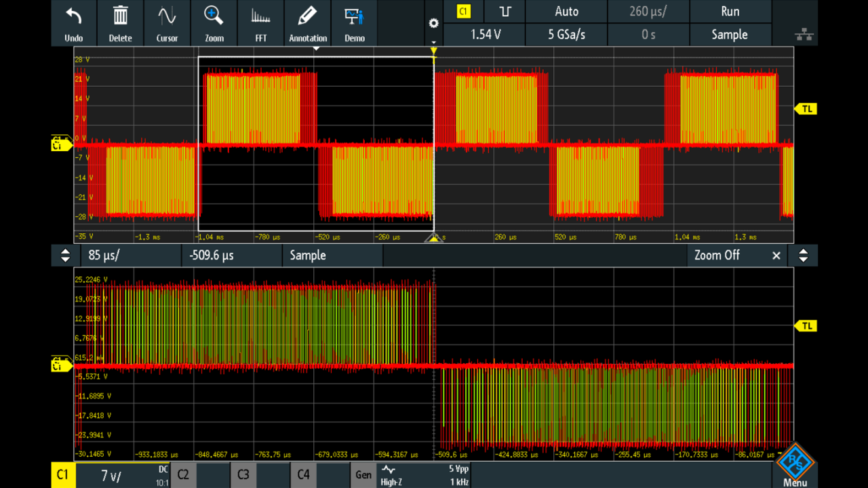Open the settings gear icon

pyautogui.click(x=434, y=23)
